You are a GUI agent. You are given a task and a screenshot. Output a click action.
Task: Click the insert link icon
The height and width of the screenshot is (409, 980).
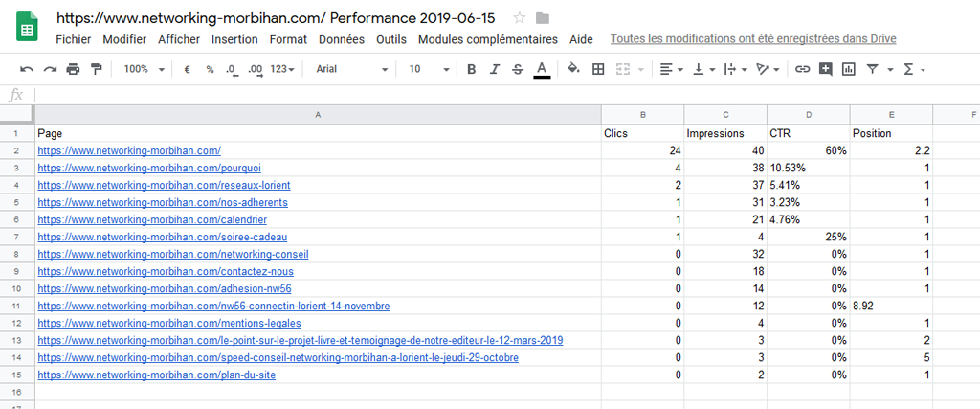pyautogui.click(x=802, y=69)
